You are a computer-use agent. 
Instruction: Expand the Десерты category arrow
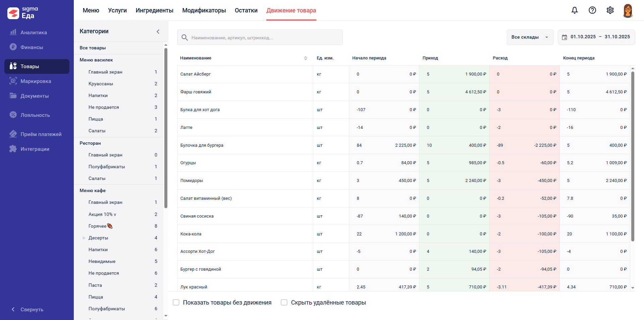84,238
